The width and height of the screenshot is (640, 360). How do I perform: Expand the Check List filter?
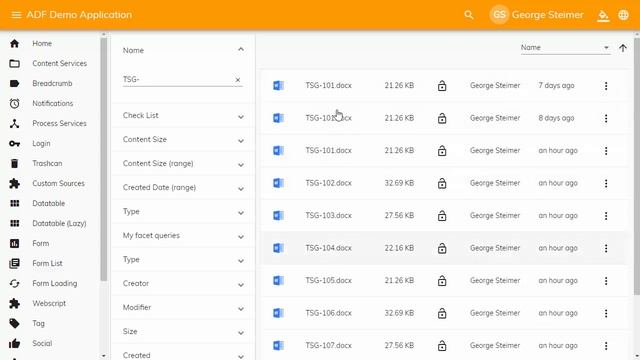point(183,116)
